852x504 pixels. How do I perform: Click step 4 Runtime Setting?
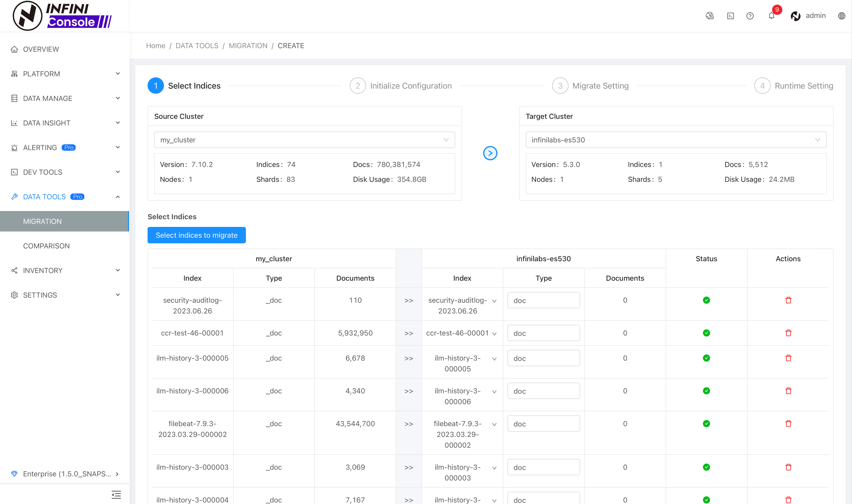click(794, 86)
